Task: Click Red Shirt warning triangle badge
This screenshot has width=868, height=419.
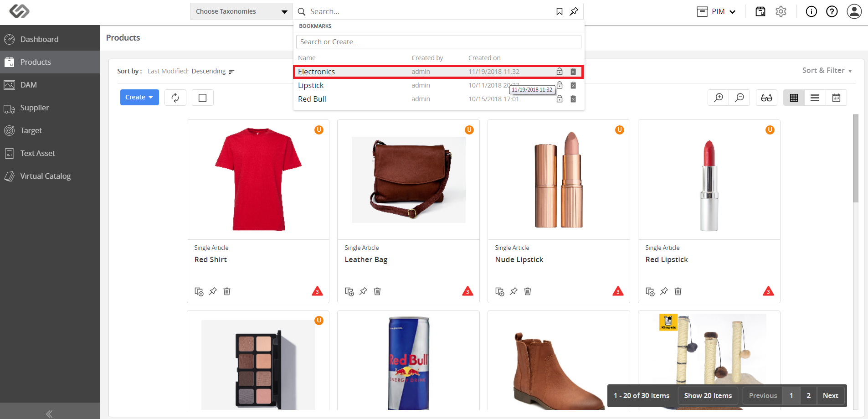Action: (317, 291)
